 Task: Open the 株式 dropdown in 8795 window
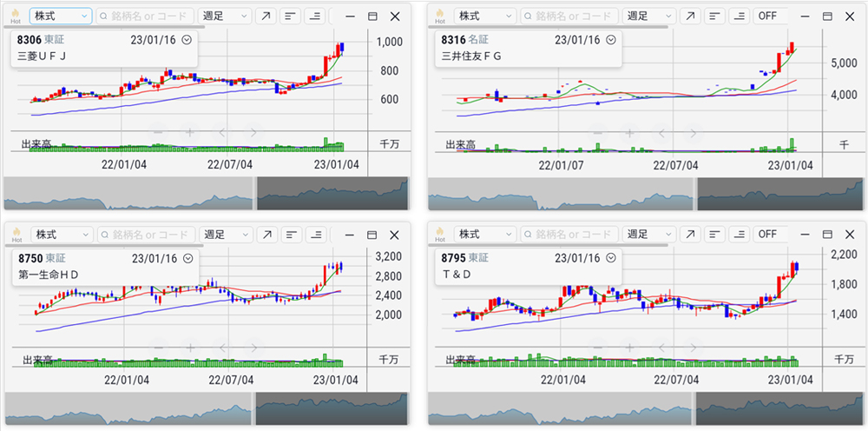[x=484, y=234]
